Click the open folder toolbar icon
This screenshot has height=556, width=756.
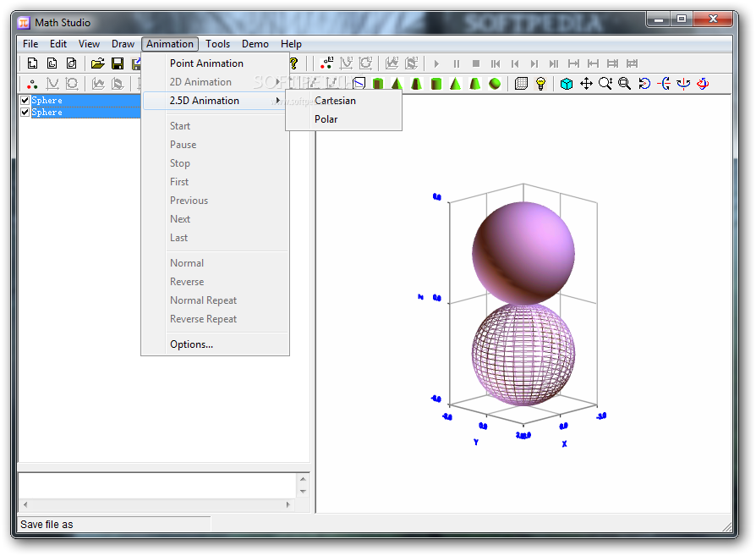(98, 63)
